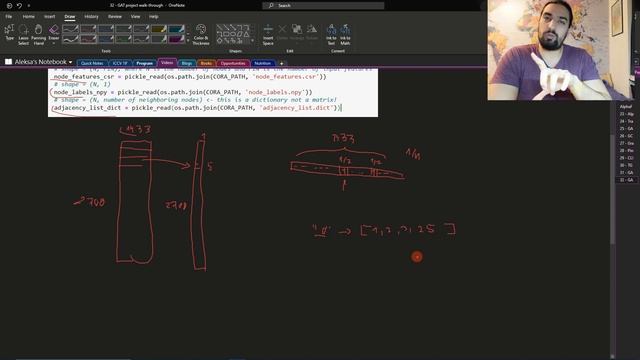Open the Review ribbon tab
The image size is (640, 360).
click(115, 17)
